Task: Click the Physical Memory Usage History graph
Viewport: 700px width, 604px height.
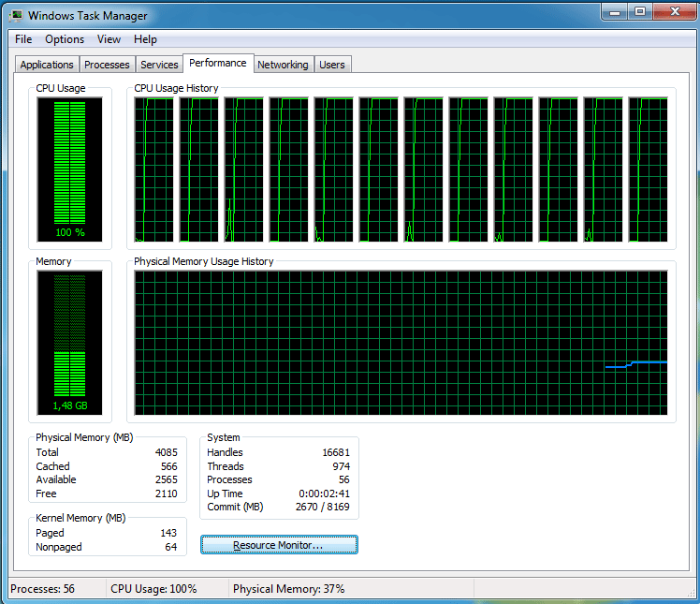Action: click(401, 344)
